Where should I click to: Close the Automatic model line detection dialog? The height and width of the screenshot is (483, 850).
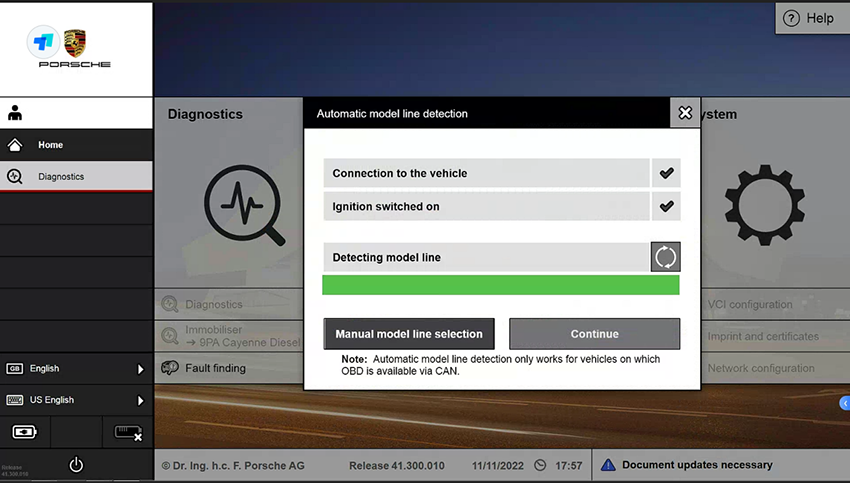[x=685, y=113]
